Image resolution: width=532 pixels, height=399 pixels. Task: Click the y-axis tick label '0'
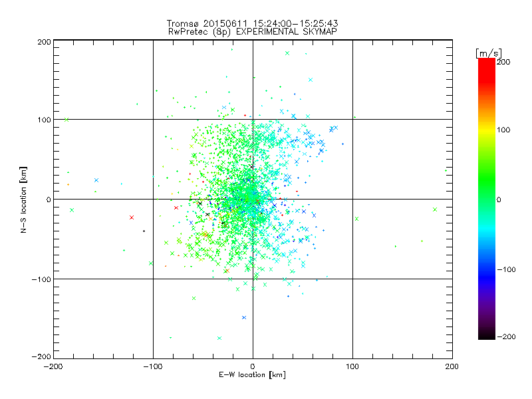coord(49,199)
